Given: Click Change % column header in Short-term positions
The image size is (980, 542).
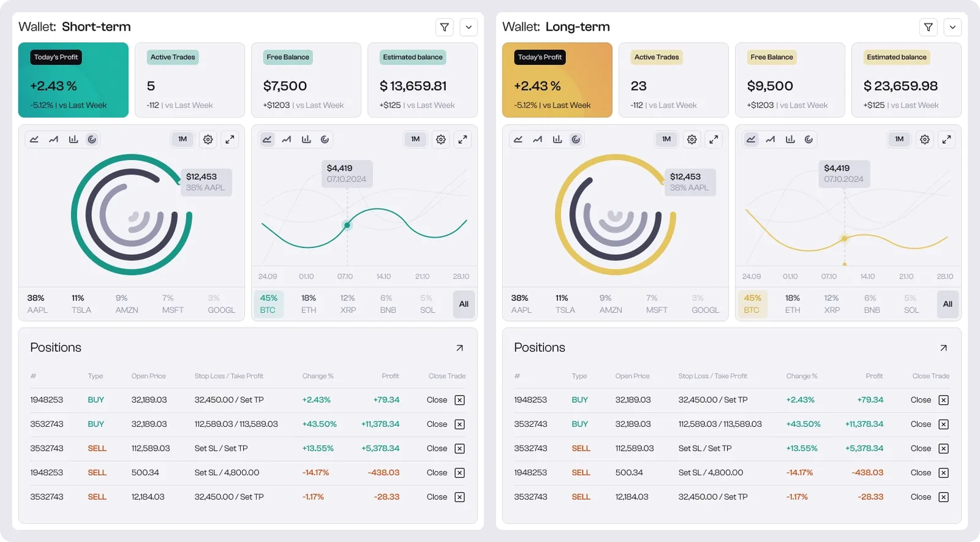Looking at the screenshot, I should click(318, 376).
